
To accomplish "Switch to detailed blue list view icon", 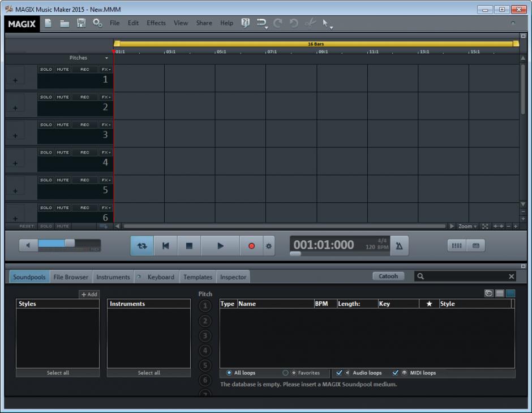I will (510, 293).
